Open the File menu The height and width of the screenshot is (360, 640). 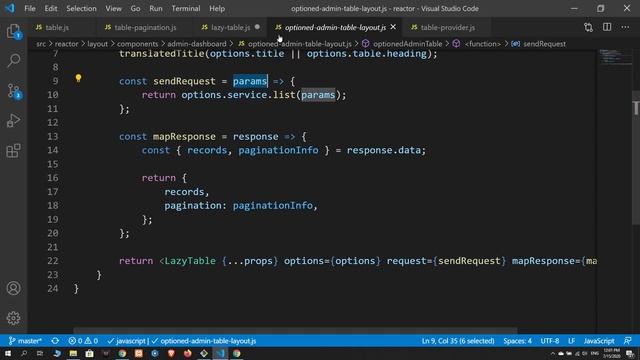(x=30, y=8)
